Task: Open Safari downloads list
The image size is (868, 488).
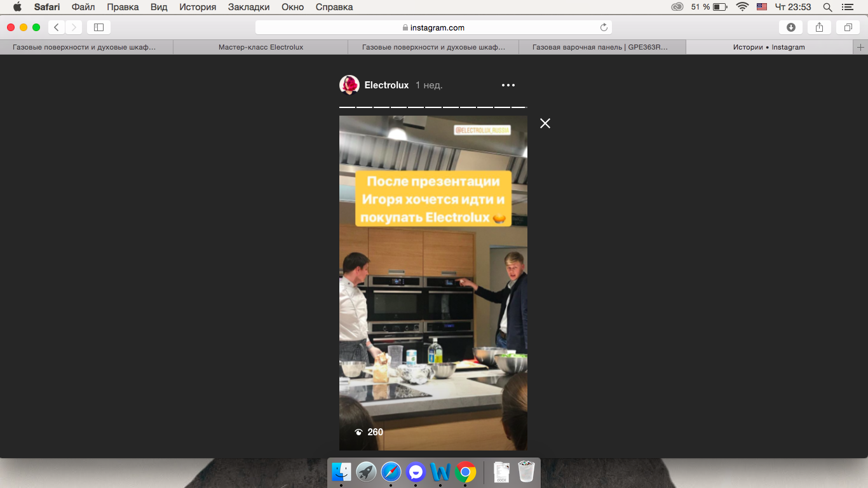Action: 790,27
